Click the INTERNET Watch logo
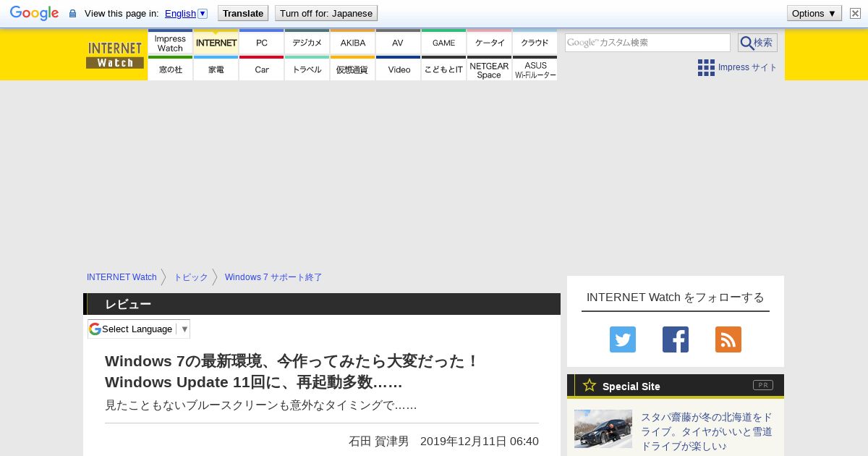The image size is (868, 456). click(x=115, y=54)
